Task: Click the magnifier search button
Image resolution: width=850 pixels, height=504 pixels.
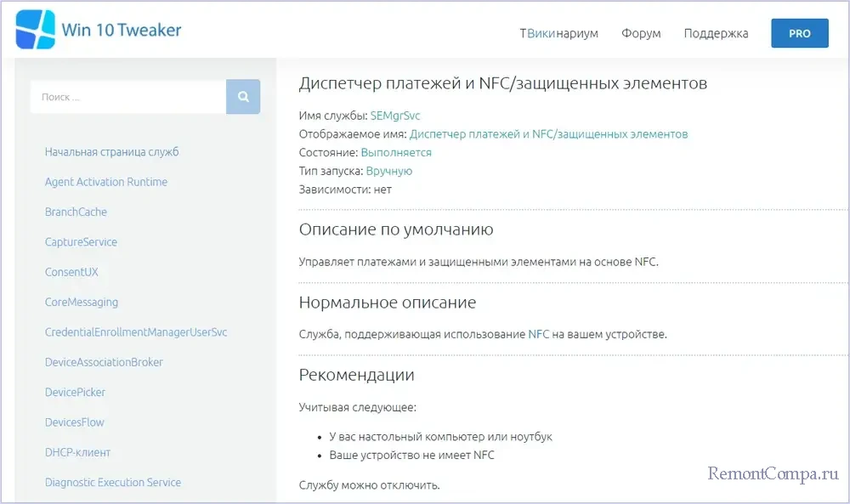Action: (x=243, y=97)
